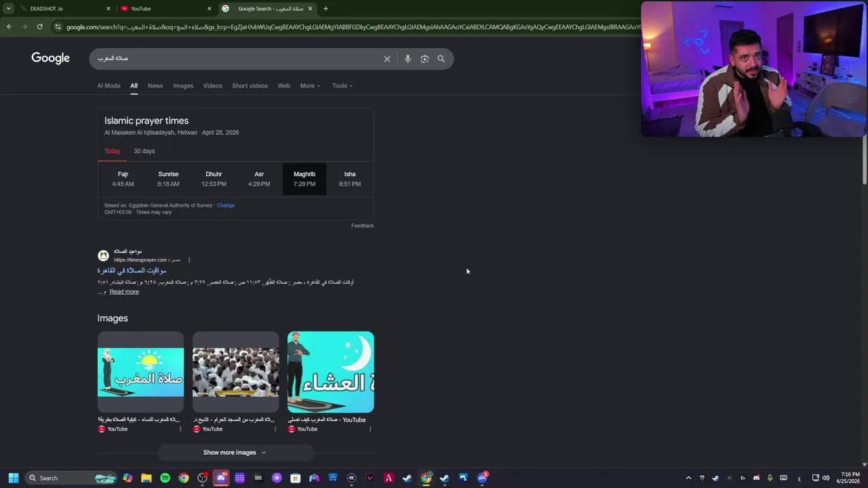This screenshot has width=868, height=488.
Task: Switch to Videos results
Action: point(212,85)
